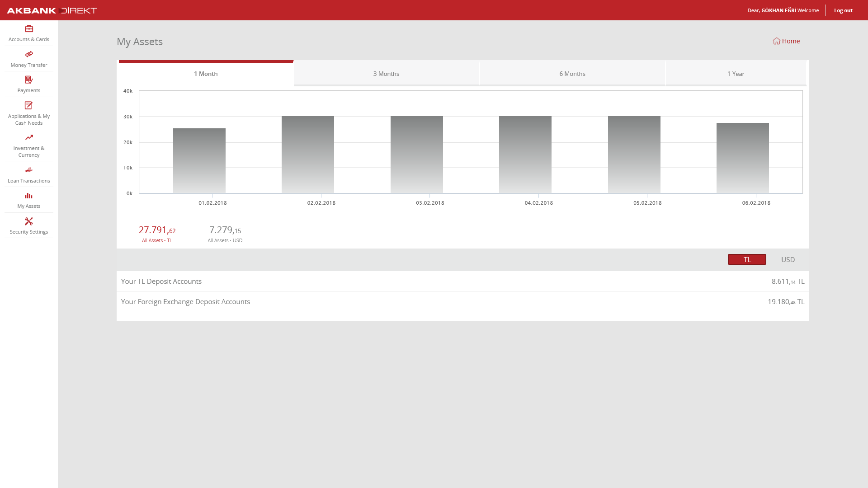Select My Assets bar chart icon
868x488 pixels.
pos(29,196)
